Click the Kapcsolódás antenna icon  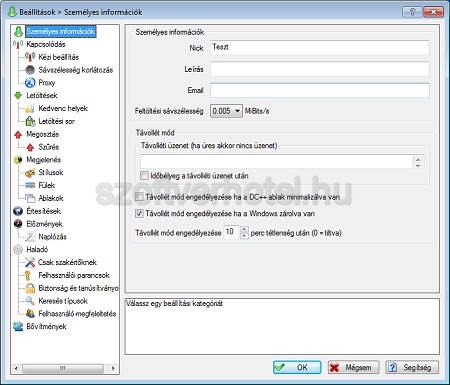18,44
